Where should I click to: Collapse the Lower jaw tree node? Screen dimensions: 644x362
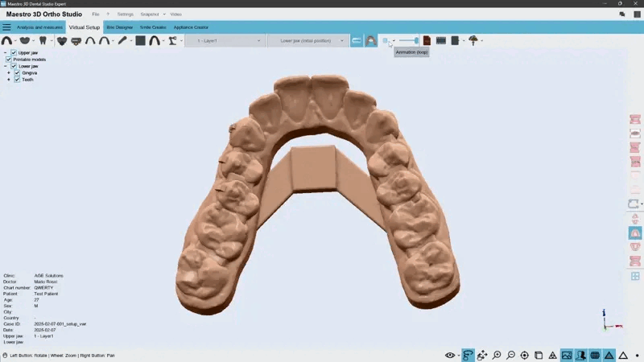pos(5,66)
